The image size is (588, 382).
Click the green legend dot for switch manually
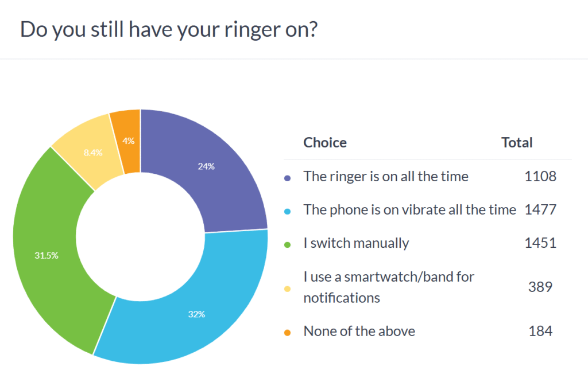[288, 244]
